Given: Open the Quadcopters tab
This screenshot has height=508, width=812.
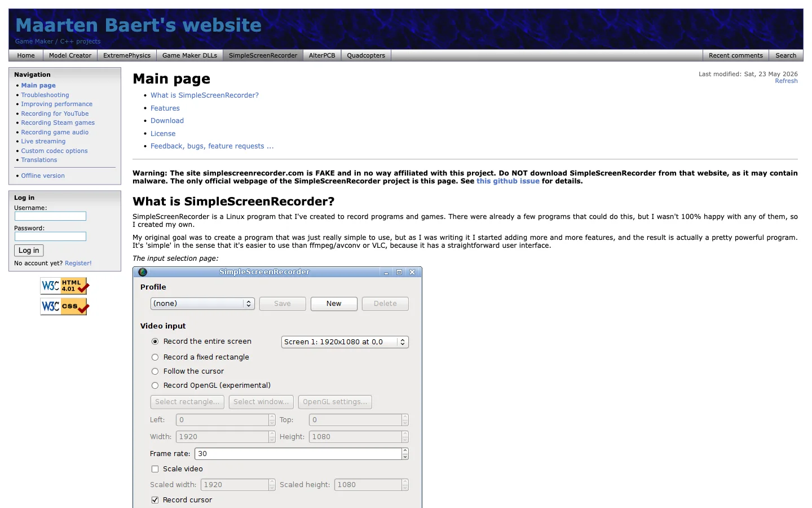Looking at the screenshot, I should pos(366,55).
